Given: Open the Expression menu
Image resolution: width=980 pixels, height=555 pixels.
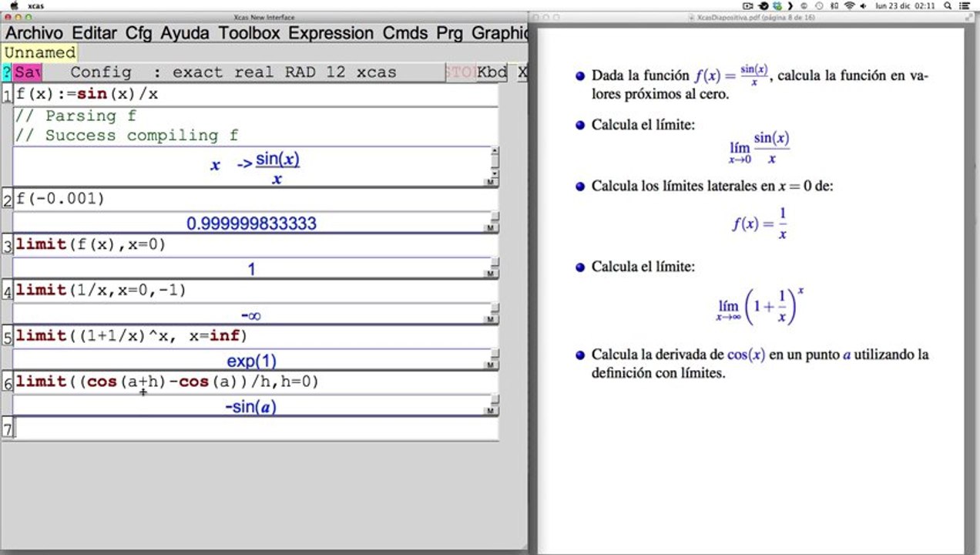Looking at the screenshot, I should [x=331, y=33].
